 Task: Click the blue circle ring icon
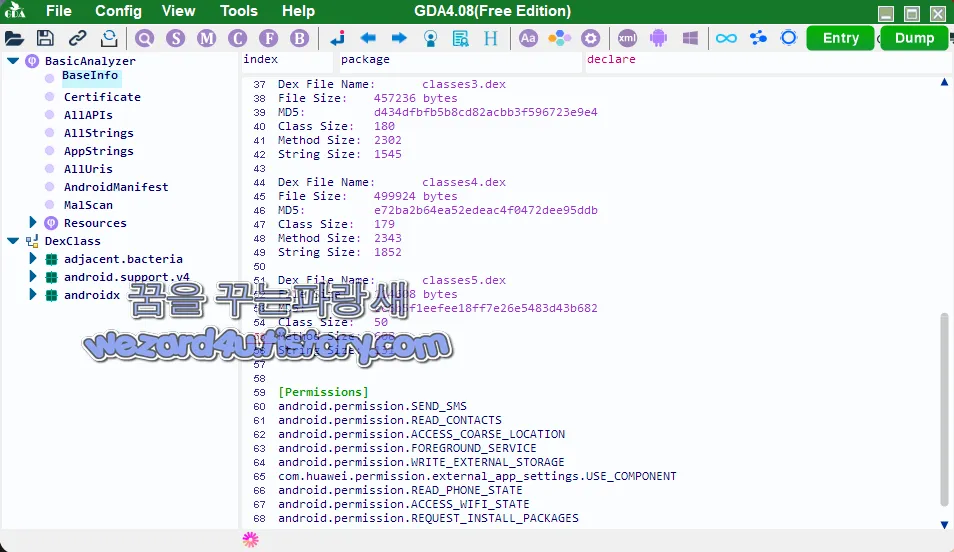789,38
